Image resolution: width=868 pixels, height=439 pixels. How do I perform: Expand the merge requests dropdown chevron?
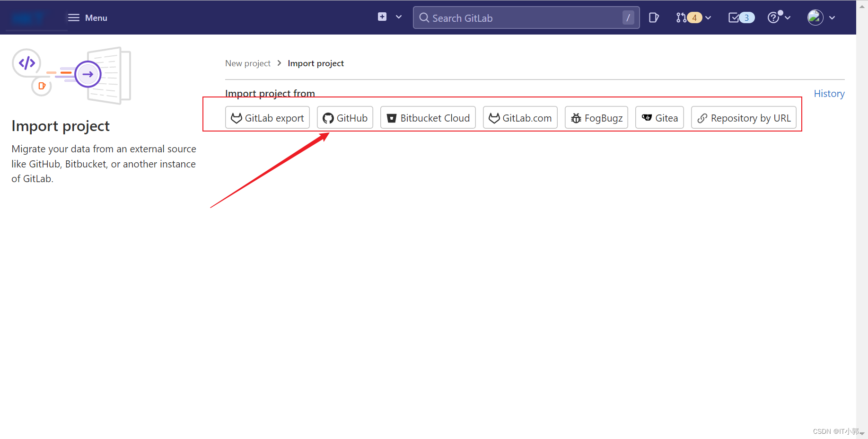click(708, 18)
